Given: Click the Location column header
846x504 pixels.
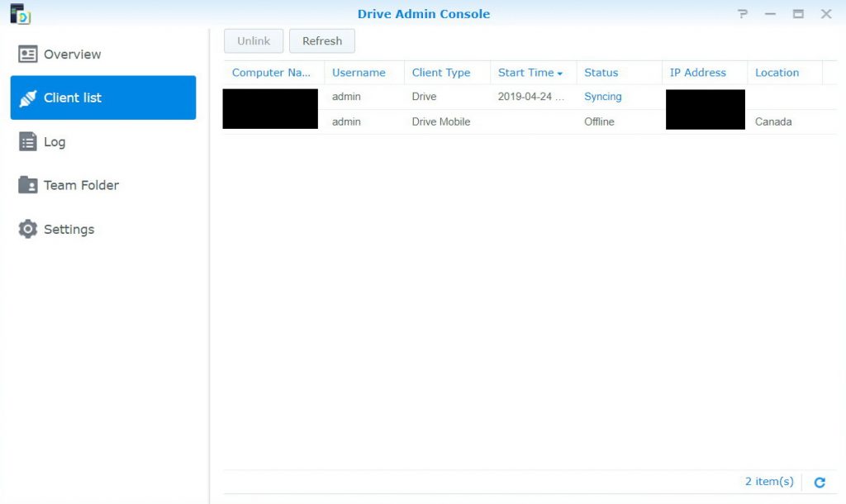Looking at the screenshot, I should (x=777, y=73).
